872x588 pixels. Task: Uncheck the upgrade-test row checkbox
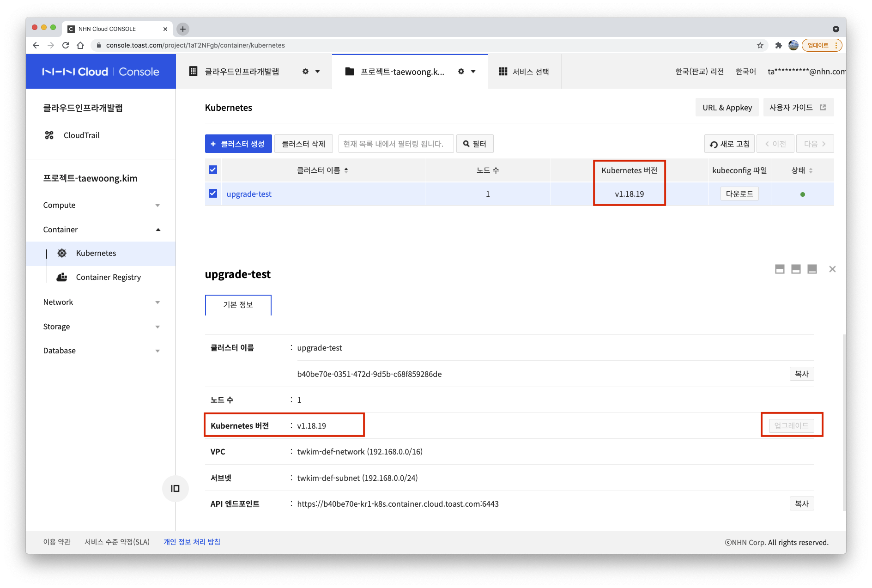point(213,194)
